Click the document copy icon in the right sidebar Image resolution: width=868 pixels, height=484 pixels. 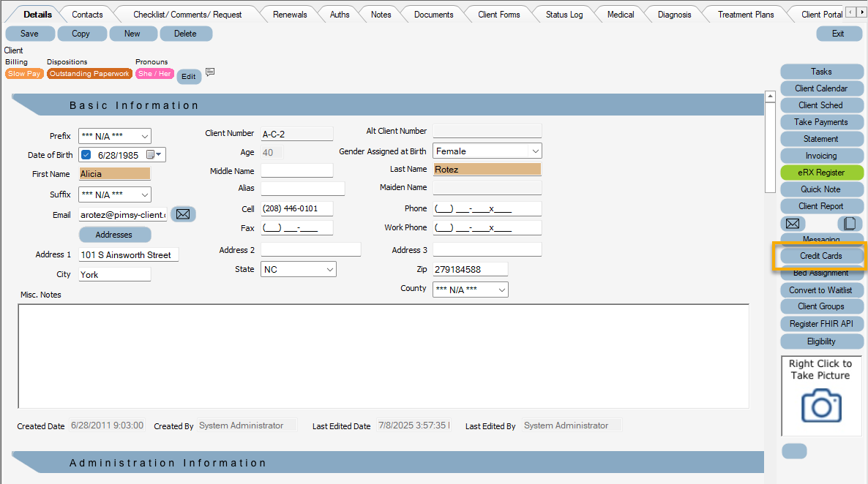point(850,224)
